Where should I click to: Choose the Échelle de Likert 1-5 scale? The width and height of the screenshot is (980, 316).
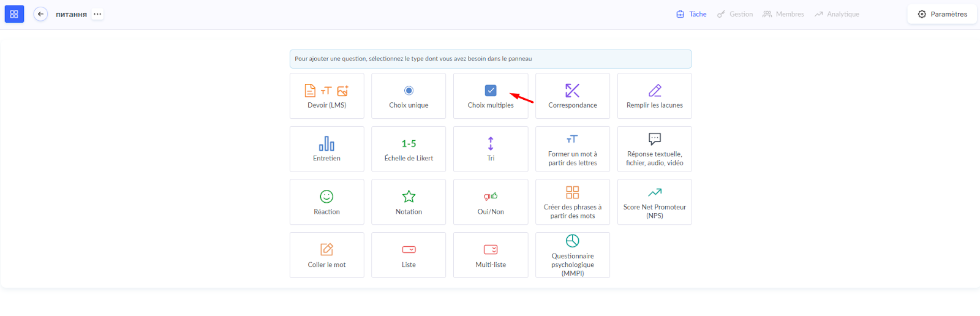[x=409, y=149]
